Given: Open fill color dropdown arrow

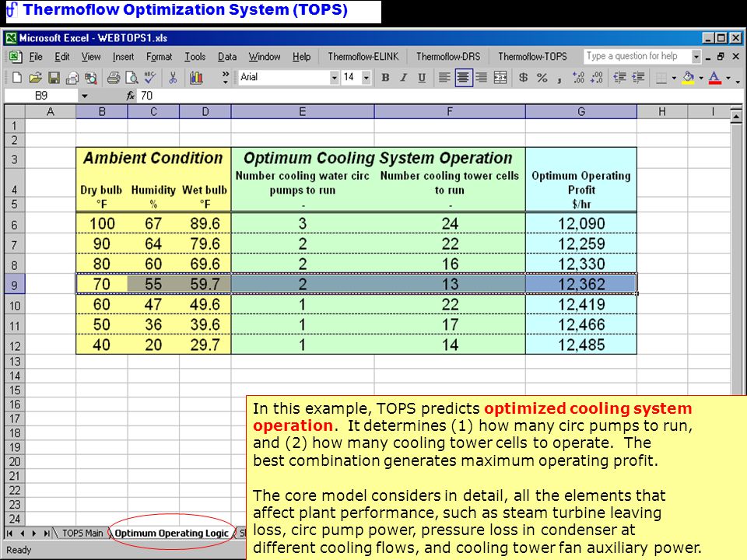Looking at the screenshot, I should click(x=701, y=78).
